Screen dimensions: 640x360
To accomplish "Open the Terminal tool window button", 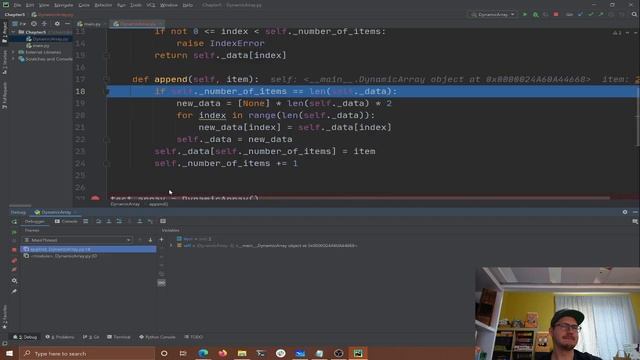I will pos(119,337).
